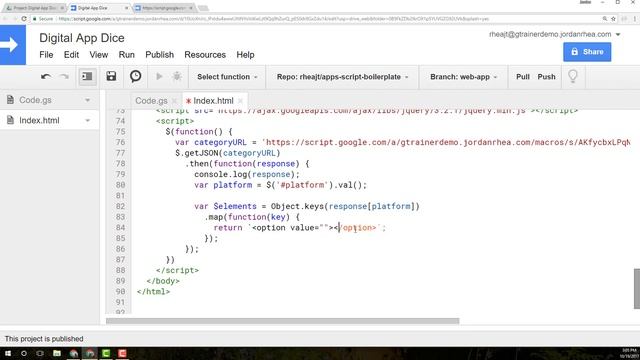This screenshot has width=640, height=360.
Task: Open the File menu
Action: (x=46, y=55)
